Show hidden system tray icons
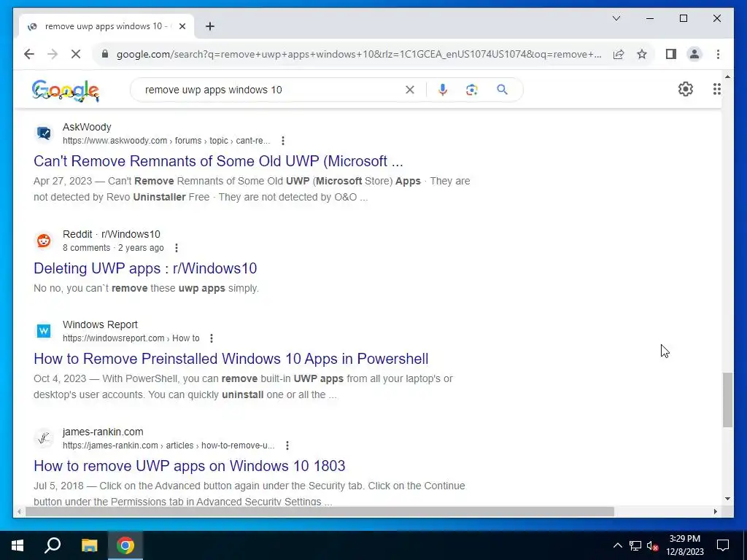The image size is (747, 560). [x=617, y=545]
